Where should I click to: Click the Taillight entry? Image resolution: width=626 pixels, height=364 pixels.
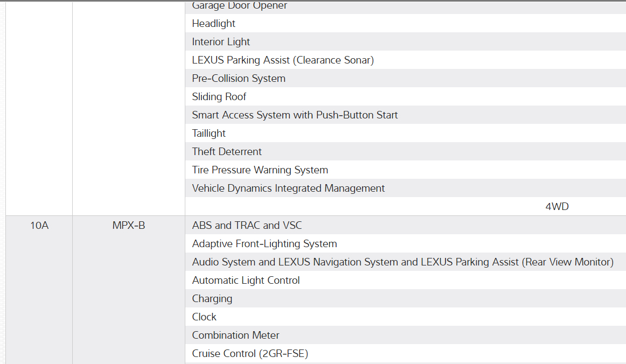pos(209,134)
